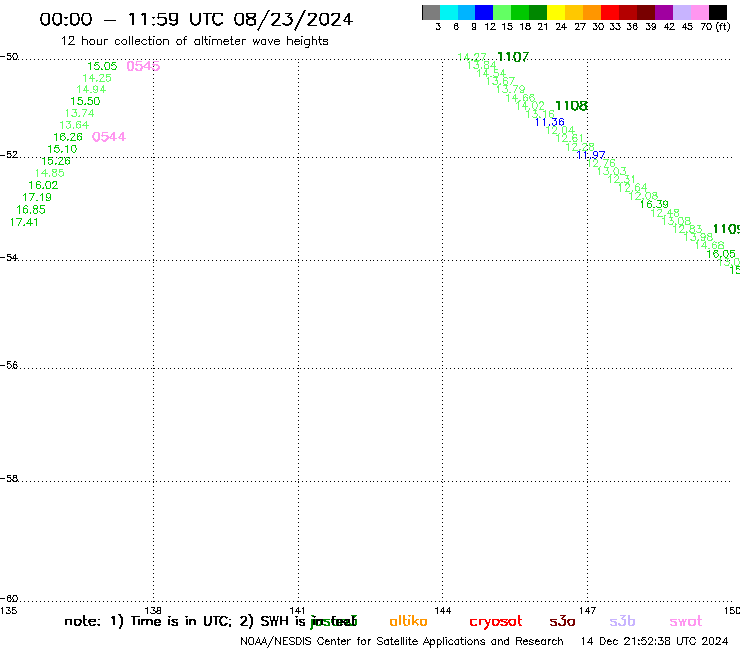Click the subtitle '12 hour collection of altimeter wave heights'
This screenshot has width=740, height=650.
click(194, 41)
